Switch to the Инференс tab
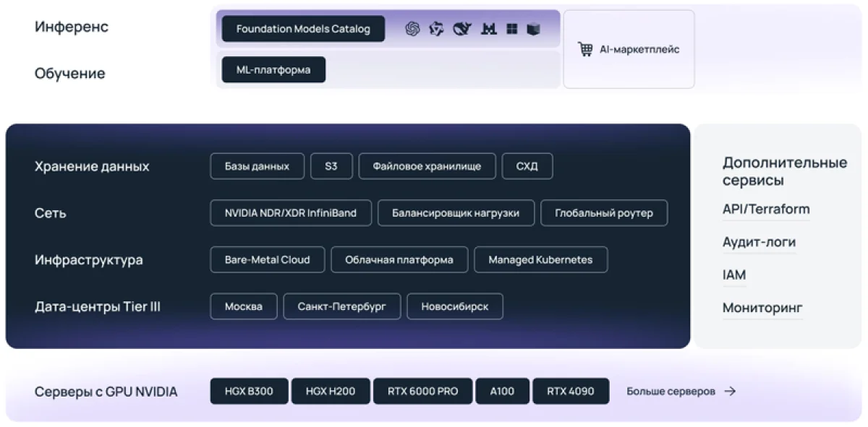 click(70, 27)
